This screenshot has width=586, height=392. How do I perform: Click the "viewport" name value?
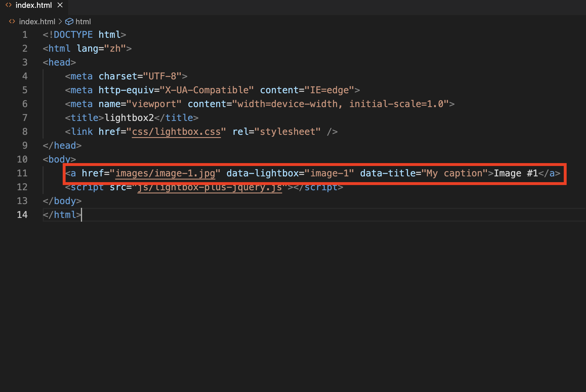[x=154, y=104]
